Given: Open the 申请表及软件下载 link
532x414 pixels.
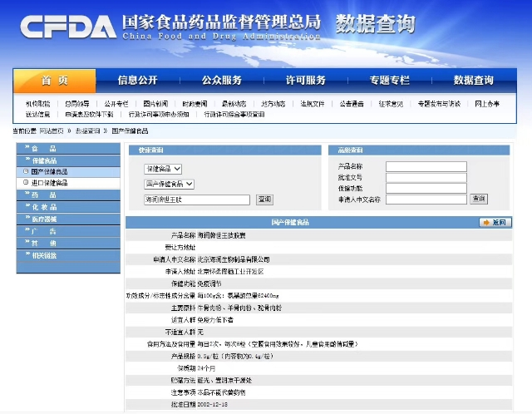Looking at the screenshot, I should (89, 115).
